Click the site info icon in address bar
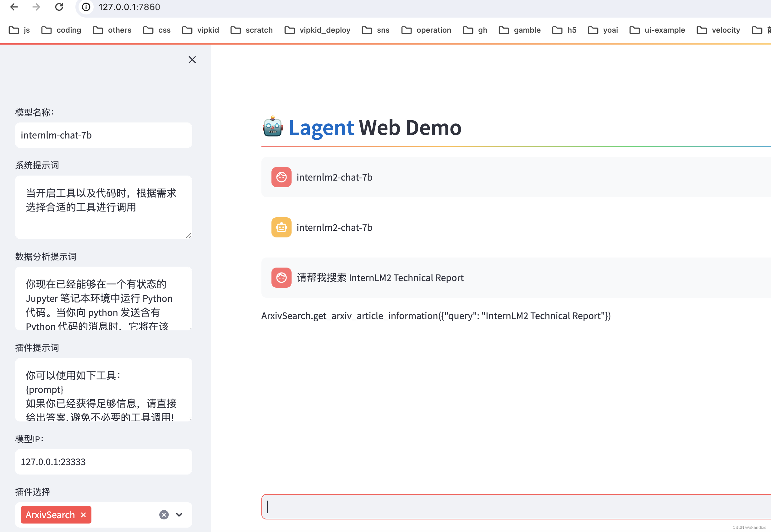 pos(86,7)
